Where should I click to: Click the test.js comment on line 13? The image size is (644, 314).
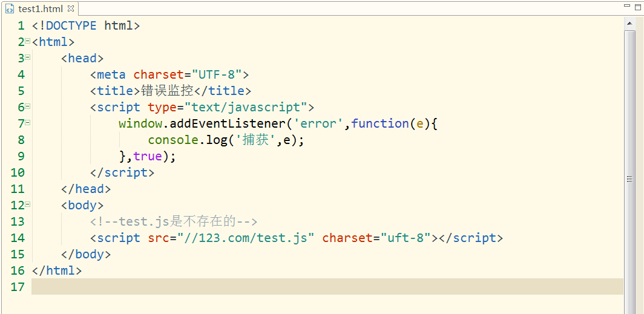click(x=174, y=221)
